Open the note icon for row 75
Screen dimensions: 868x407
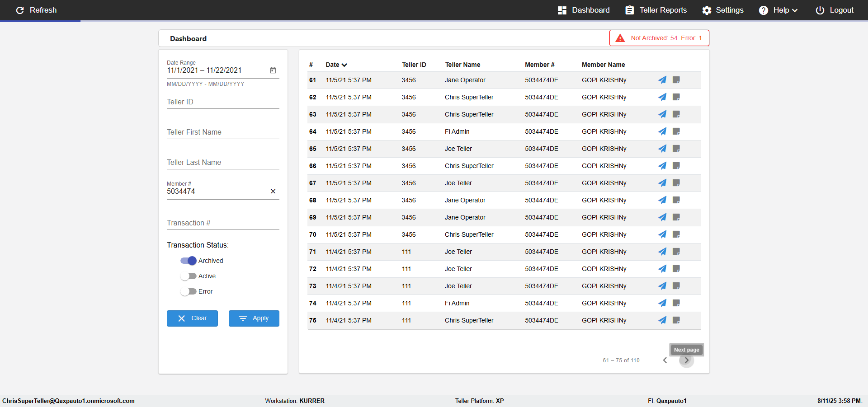tap(676, 320)
